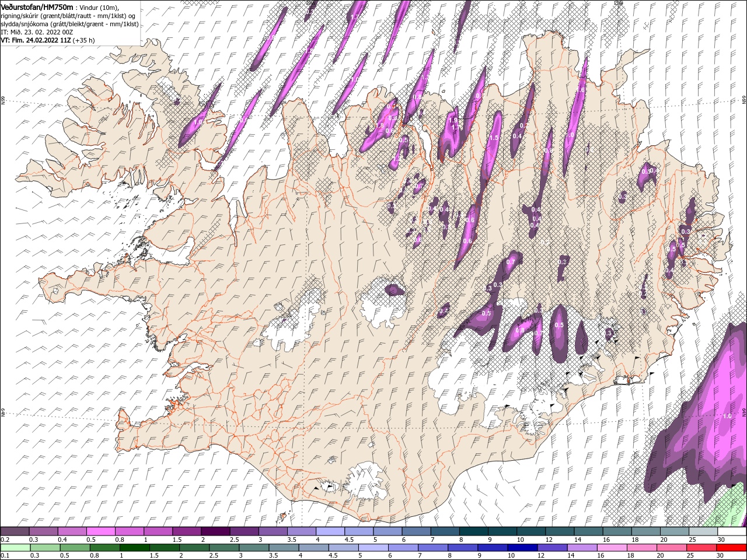
Task: Select the 0.5 green swatch in the lower legend
Action: coord(75,547)
